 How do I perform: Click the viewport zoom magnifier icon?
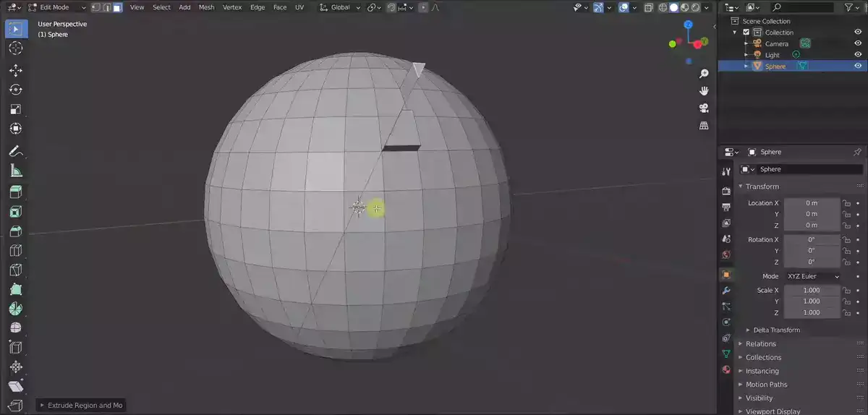[x=703, y=74]
